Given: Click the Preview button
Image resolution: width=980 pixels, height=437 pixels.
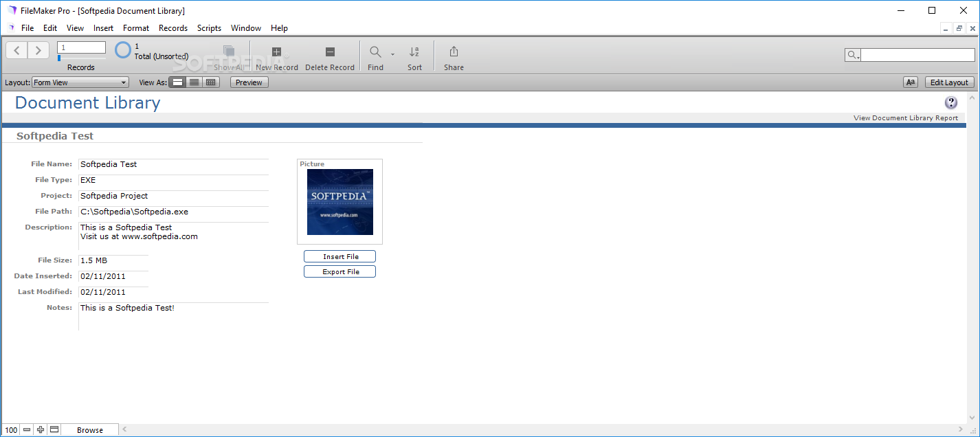Looking at the screenshot, I should (249, 82).
